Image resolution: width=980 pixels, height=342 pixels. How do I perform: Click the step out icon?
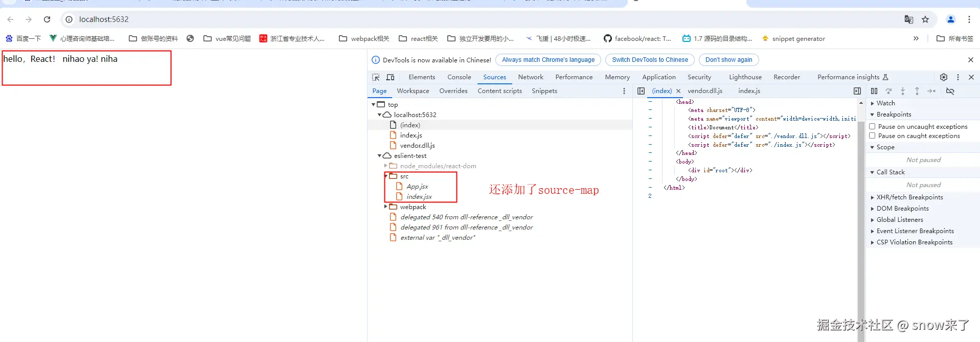(917, 91)
